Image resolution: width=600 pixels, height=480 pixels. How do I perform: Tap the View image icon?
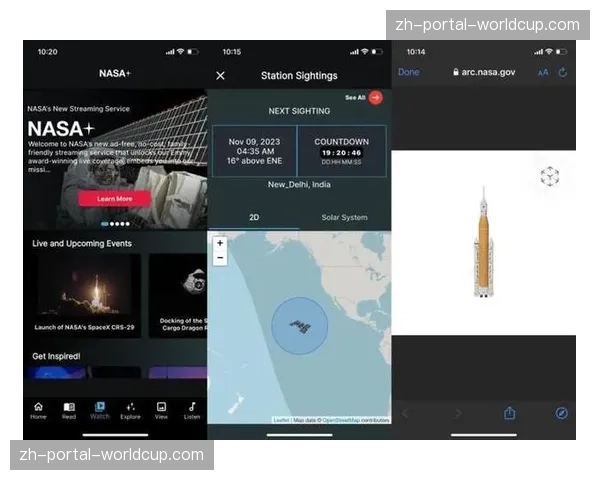click(x=161, y=408)
